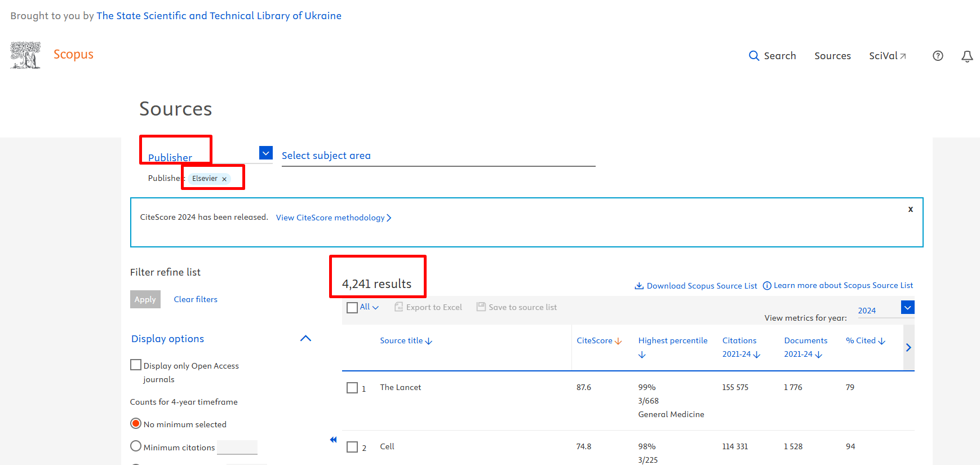Open the Publisher filter type dropdown

point(266,153)
